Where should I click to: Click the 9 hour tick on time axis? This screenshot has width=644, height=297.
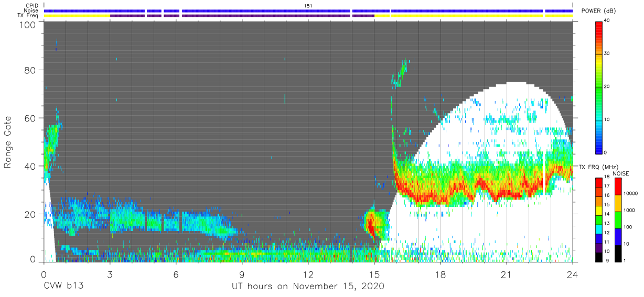[242, 273]
